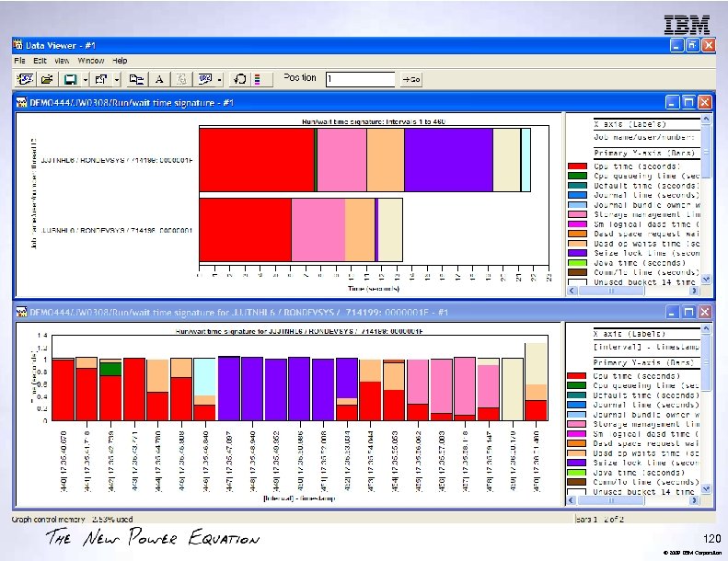This screenshot has height=561, width=728.
Task: Click pink segment of second horizontal bar
Action: (318, 230)
